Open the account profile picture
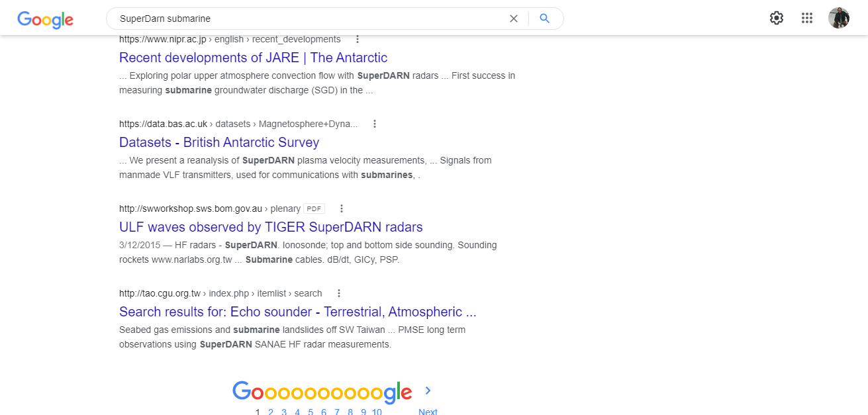The height and width of the screenshot is (415, 868). (x=838, y=18)
